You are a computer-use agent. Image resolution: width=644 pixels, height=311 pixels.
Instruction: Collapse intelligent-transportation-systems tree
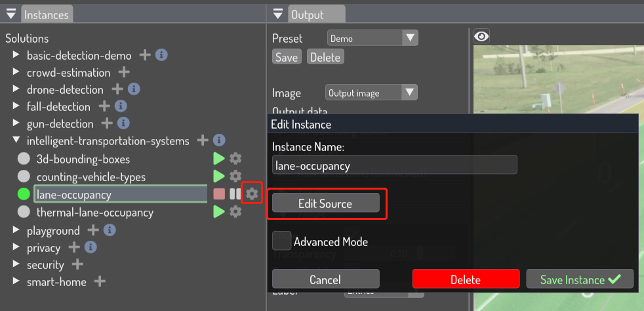pos(16,140)
